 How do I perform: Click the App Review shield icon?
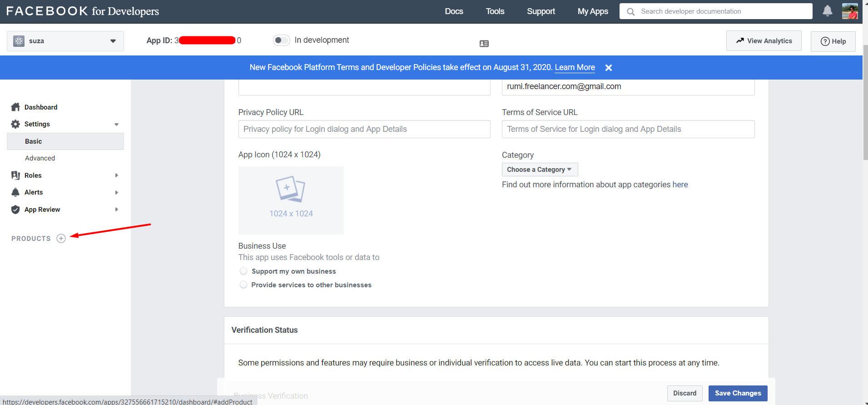pos(15,210)
